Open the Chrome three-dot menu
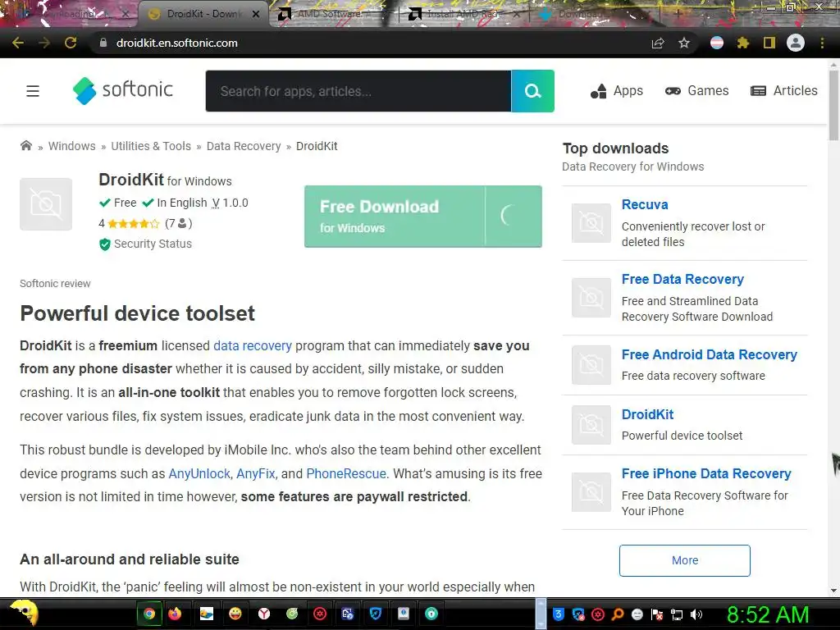The image size is (840, 630). [x=822, y=43]
